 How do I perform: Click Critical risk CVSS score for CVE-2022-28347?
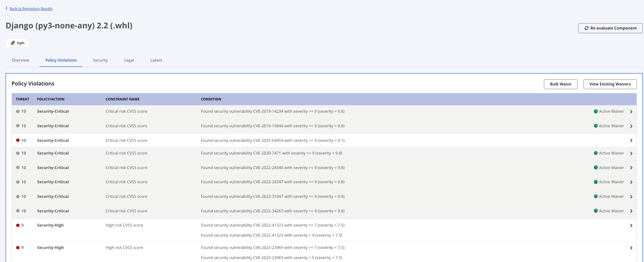coord(126,182)
